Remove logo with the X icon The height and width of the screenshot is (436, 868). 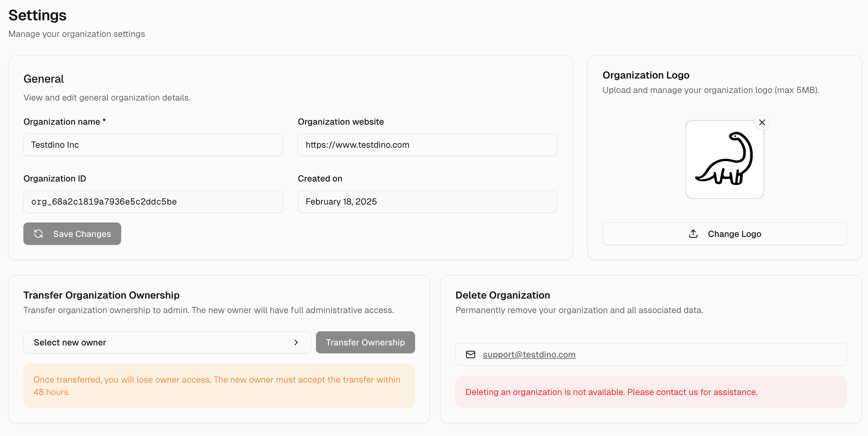[762, 123]
